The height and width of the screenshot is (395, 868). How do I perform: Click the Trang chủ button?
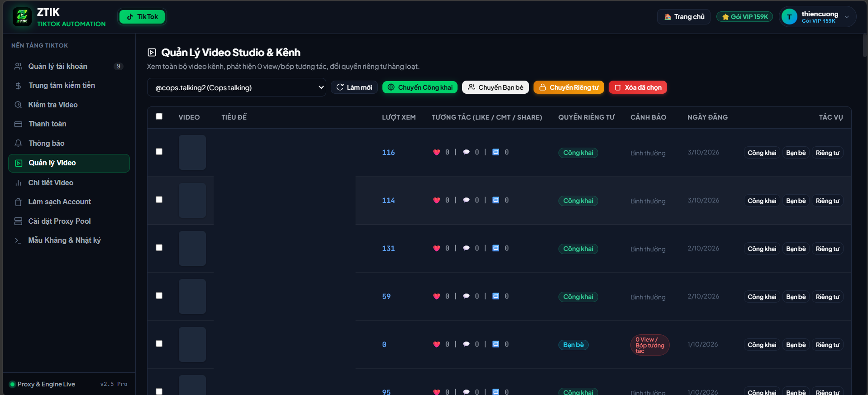pyautogui.click(x=683, y=17)
